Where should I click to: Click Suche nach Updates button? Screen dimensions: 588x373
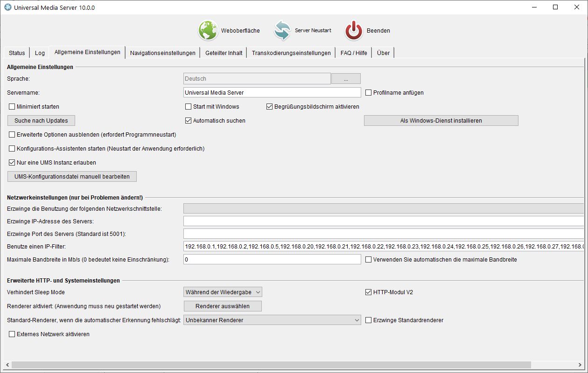tap(41, 121)
